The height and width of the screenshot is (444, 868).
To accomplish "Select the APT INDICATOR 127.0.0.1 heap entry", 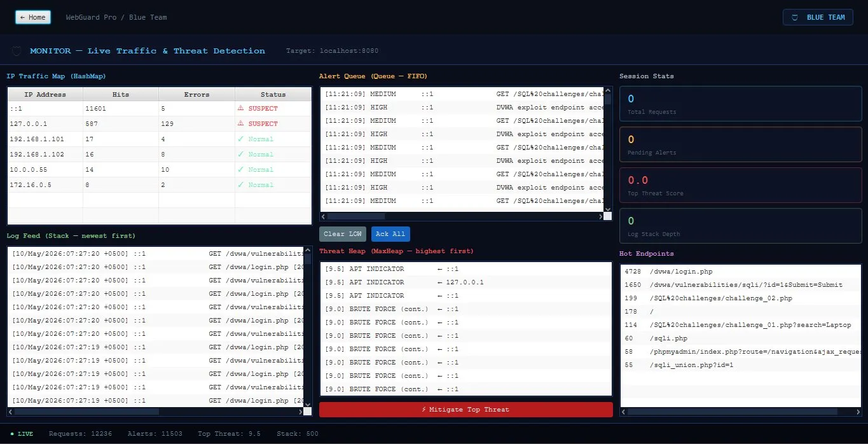I will point(465,282).
